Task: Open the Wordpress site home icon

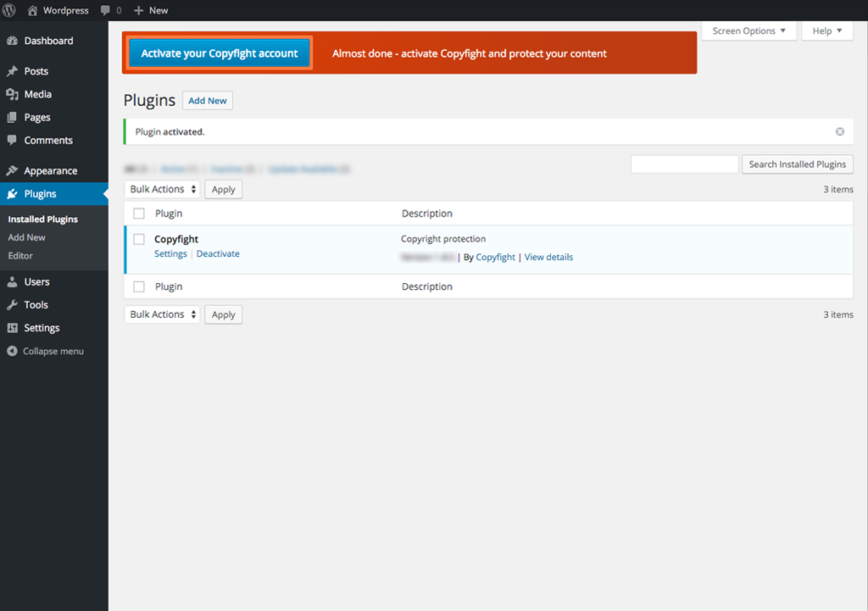Action: (x=33, y=10)
